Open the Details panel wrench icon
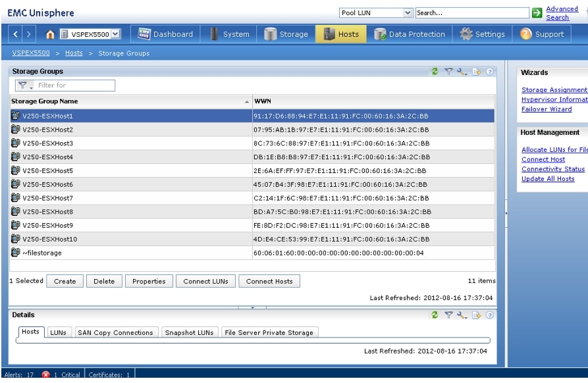Image resolution: width=588 pixels, height=383 pixels. (462, 315)
